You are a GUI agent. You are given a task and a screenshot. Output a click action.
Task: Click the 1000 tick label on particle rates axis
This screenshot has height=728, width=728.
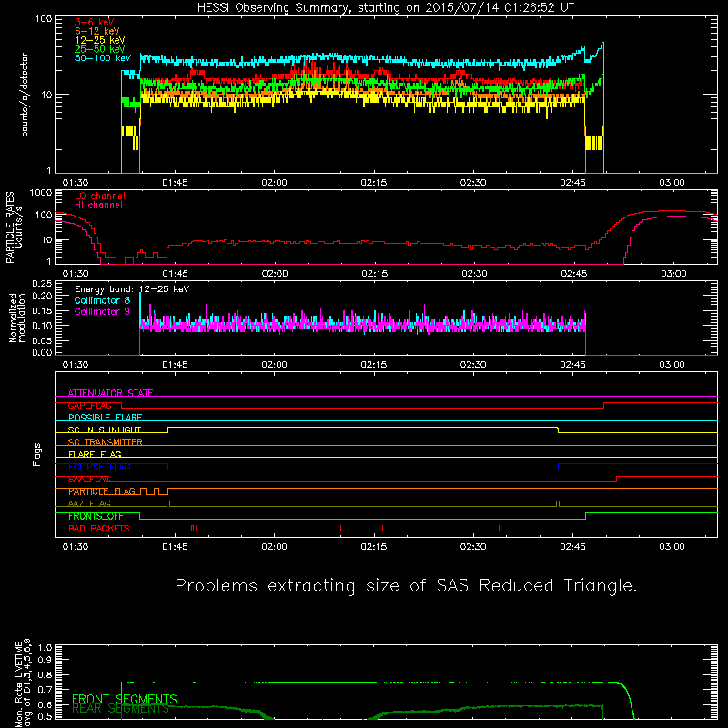click(40, 193)
